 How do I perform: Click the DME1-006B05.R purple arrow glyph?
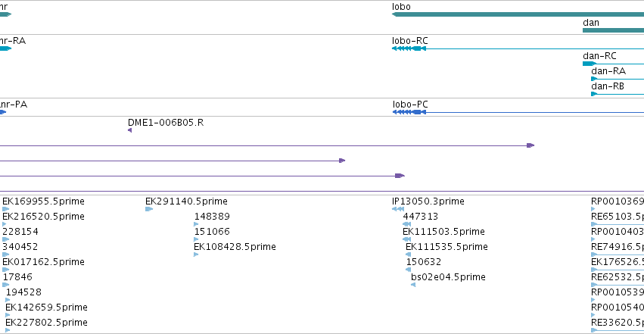pos(130,130)
